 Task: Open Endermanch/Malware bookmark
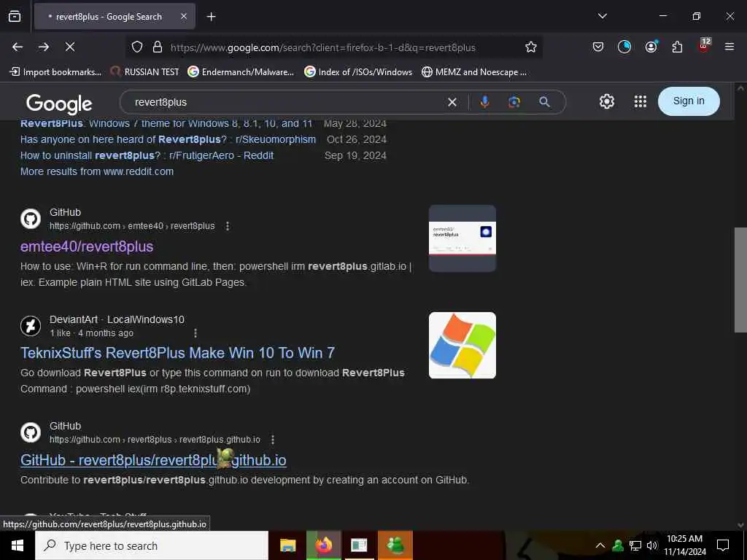point(241,72)
